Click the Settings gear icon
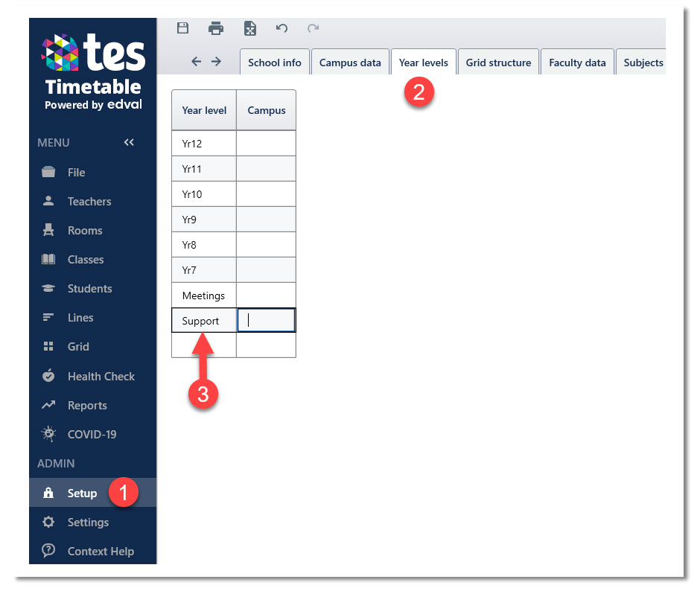 48,522
